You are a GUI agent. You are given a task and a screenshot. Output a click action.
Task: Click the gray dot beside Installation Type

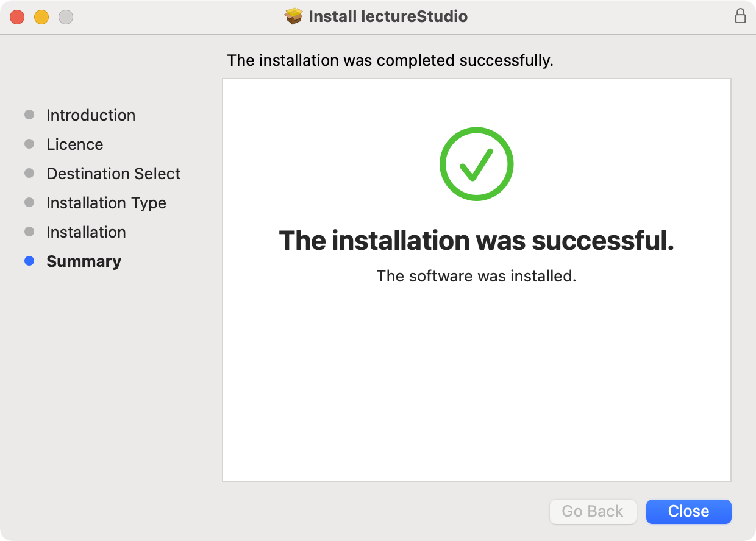click(29, 202)
